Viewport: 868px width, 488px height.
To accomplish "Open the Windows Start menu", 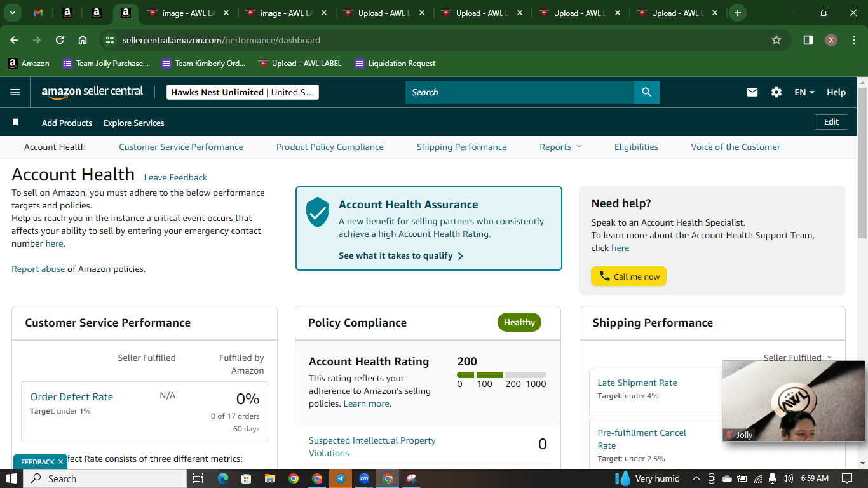I will coord(11,478).
